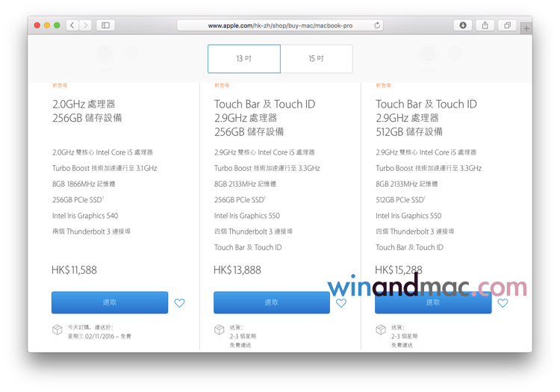Screen dimensions: 560x392
Task: Click the 256GB PCIe SSD footnote in first column
Action: pyautogui.click(x=102, y=199)
